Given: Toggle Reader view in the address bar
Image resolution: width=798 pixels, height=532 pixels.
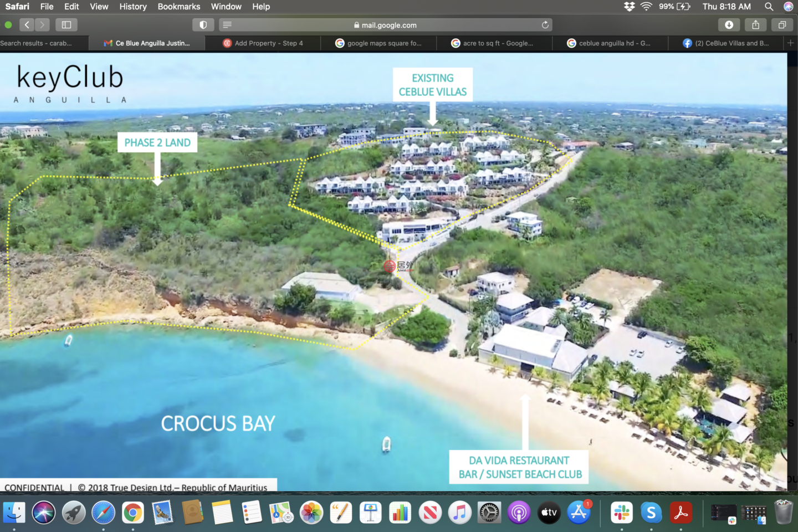Looking at the screenshot, I should tap(227, 25).
